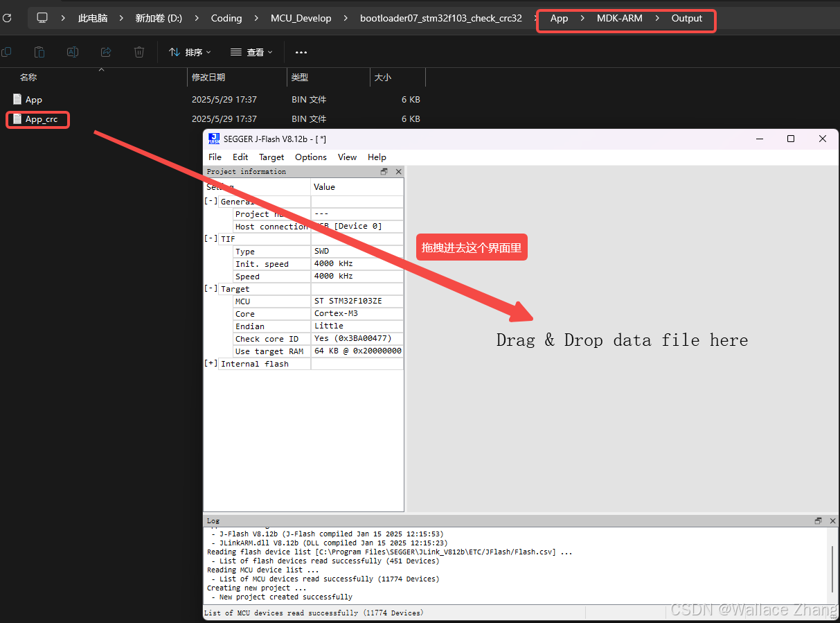Click the App_crc file icon
The width and height of the screenshot is (840, 623).
coord(17,119)
